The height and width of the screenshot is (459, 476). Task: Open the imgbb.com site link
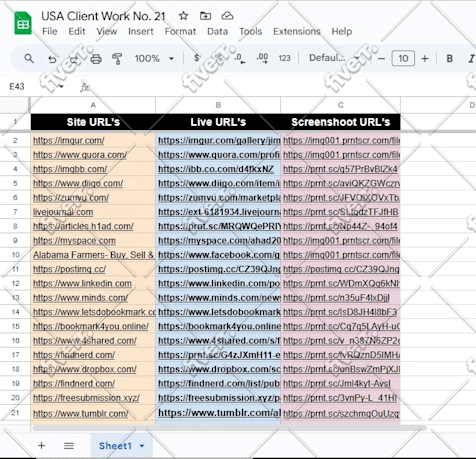click(70, 169)
